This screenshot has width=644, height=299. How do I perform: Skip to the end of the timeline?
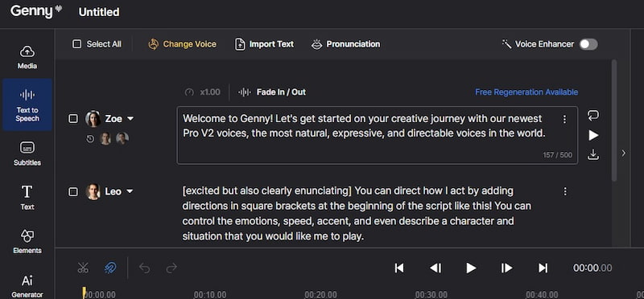[543, 268]
